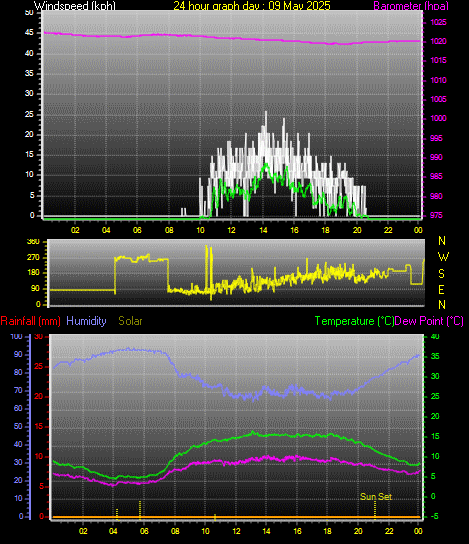469x544 pixels.
Task: Click the green '-5' temperature scale value
Action: coord(434,516)
